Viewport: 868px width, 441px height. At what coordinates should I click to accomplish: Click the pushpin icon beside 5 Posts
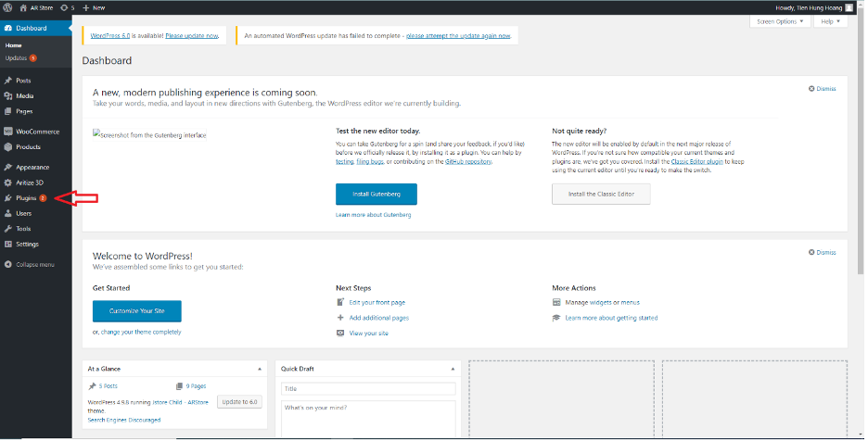(93, 386)
